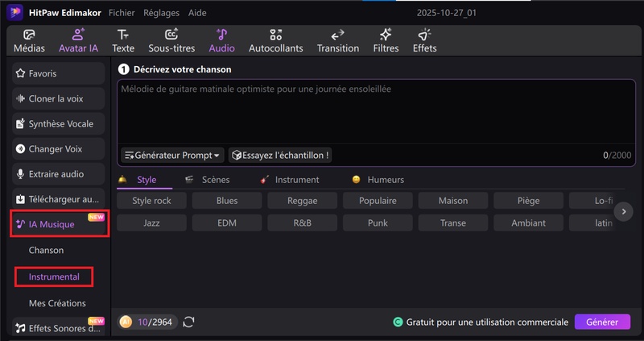
Task: Choose the Reggae style tag
Action: [x=302, y=201]
